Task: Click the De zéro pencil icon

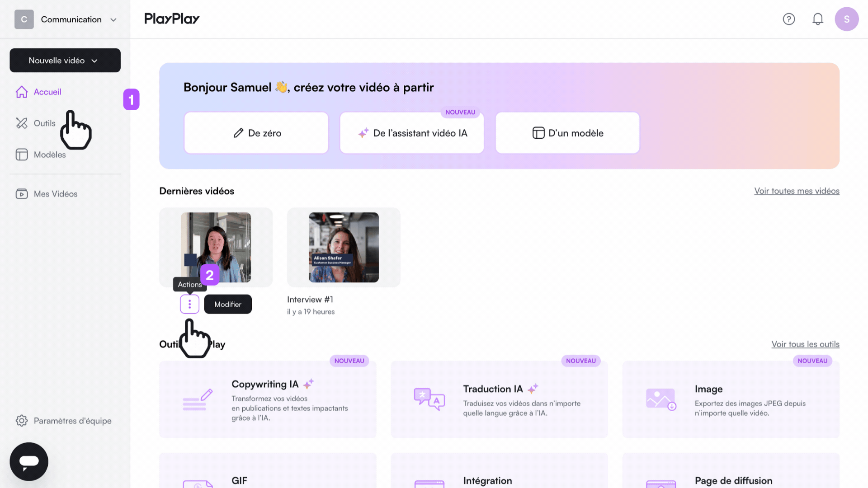Action: pyautogui.click(x=238, y=133)
